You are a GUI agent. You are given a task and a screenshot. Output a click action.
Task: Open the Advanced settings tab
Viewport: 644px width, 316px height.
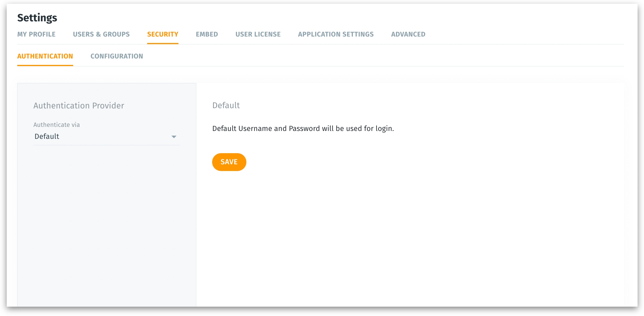pyautogui.click(x=408, y=34)
